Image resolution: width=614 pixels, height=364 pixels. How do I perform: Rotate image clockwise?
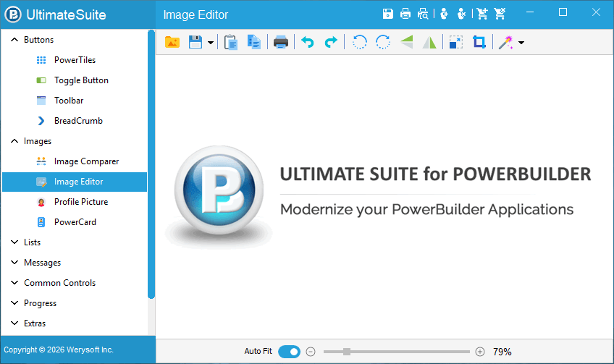click(383, 42)
